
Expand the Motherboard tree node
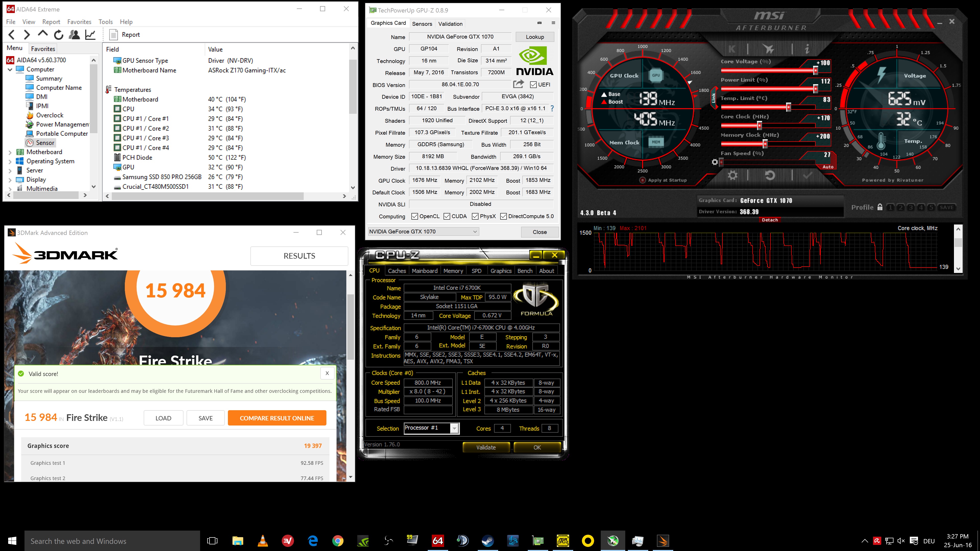10,152
